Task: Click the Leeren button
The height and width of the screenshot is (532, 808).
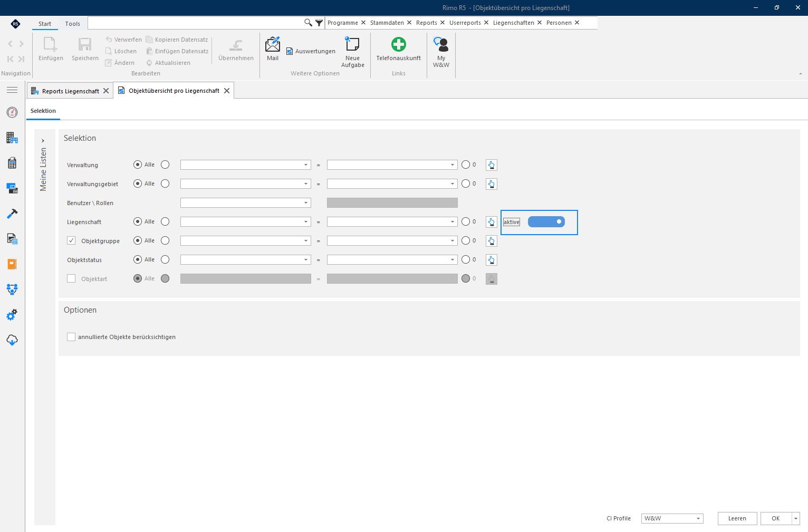Action: coord(737,518)
